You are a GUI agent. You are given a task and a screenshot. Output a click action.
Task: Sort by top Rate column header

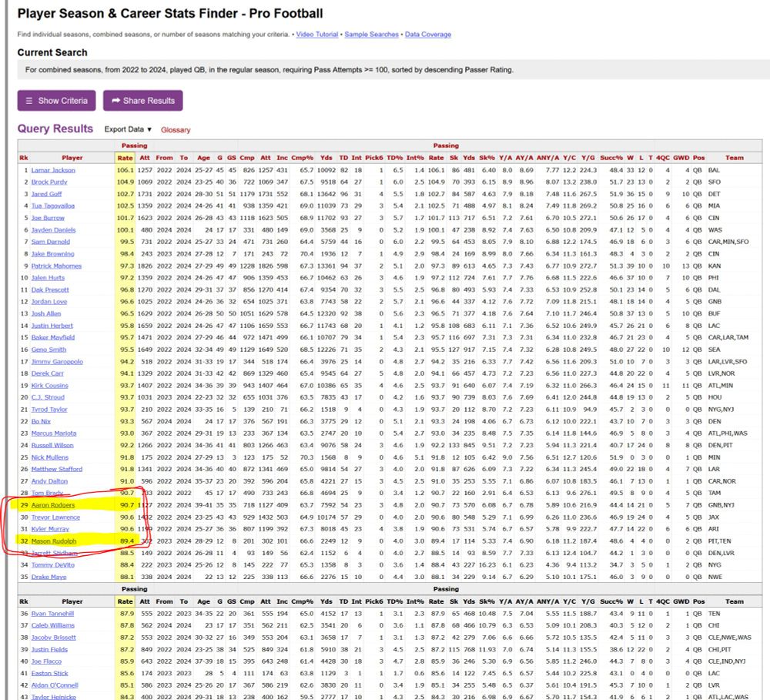pyautogui.click(x=126, y=158)
